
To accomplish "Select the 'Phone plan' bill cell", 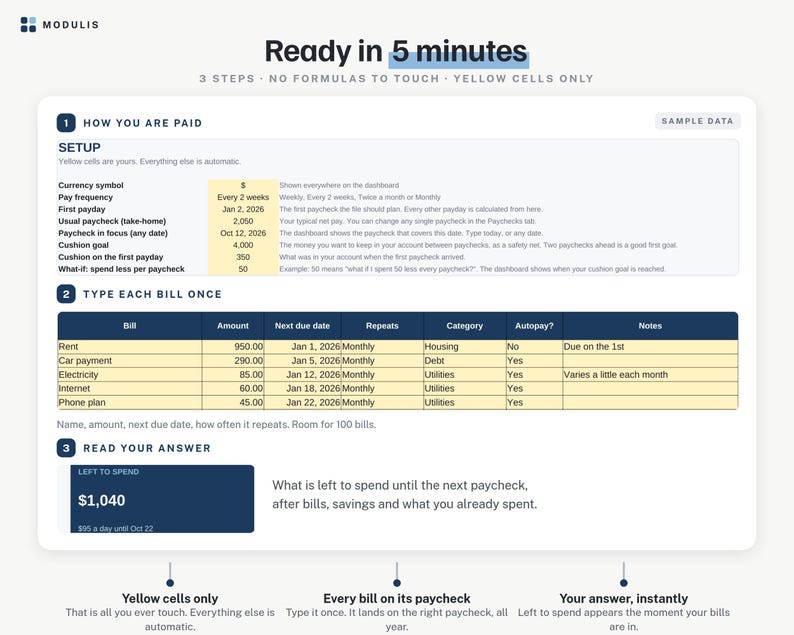I will [130, 403].
